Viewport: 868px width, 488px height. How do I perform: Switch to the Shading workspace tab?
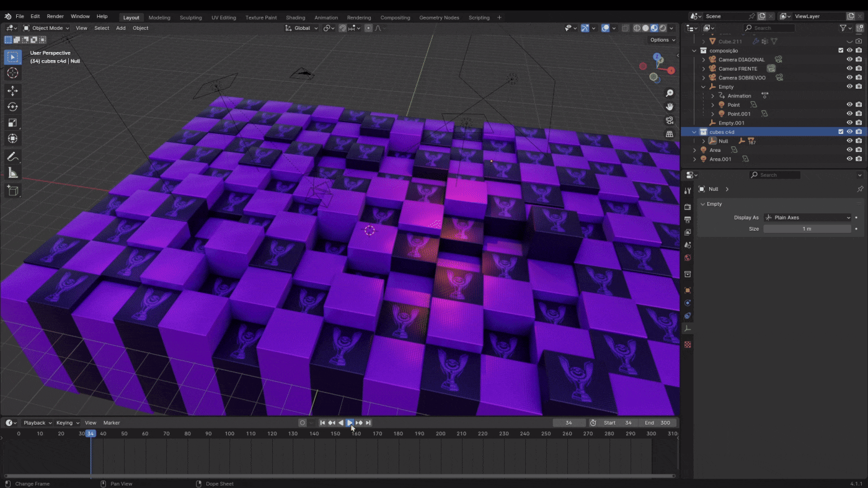point(295,17)
